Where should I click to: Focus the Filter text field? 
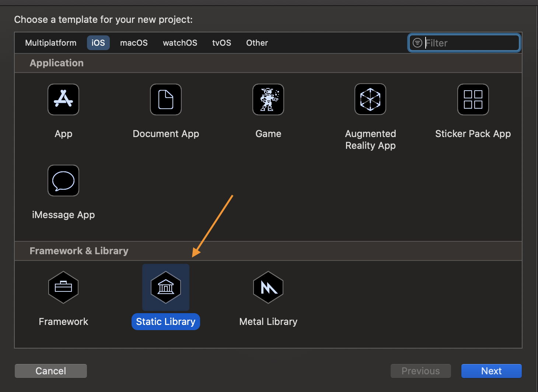coord(470,43)
